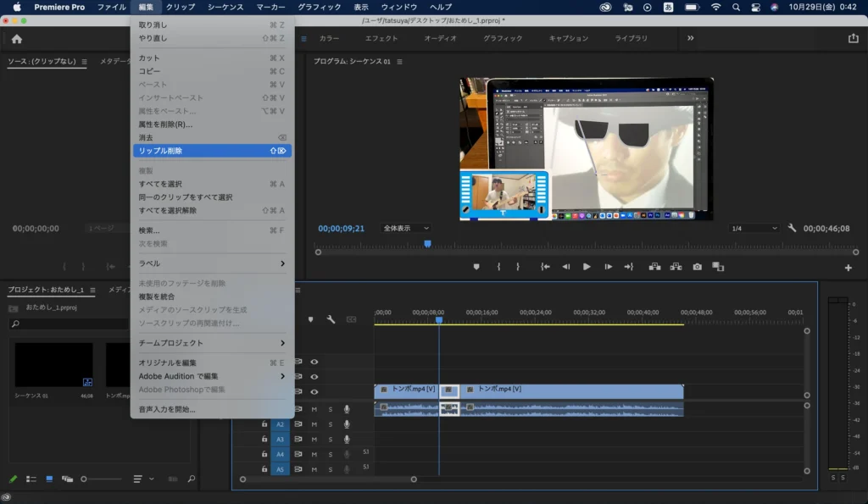Open the button editor plus icon
Viewport: 868px width, 504px height.
pyautogui.click(x=848, y=268)
